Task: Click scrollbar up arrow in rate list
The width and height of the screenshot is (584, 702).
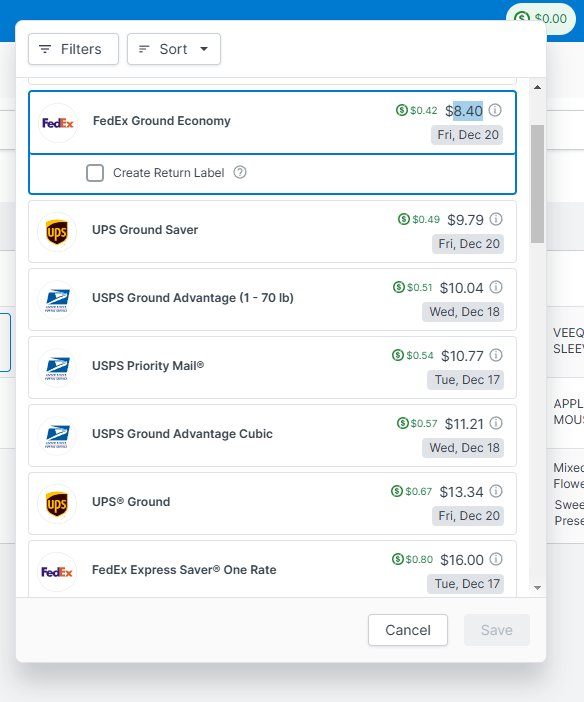Action: pos(537,87)
